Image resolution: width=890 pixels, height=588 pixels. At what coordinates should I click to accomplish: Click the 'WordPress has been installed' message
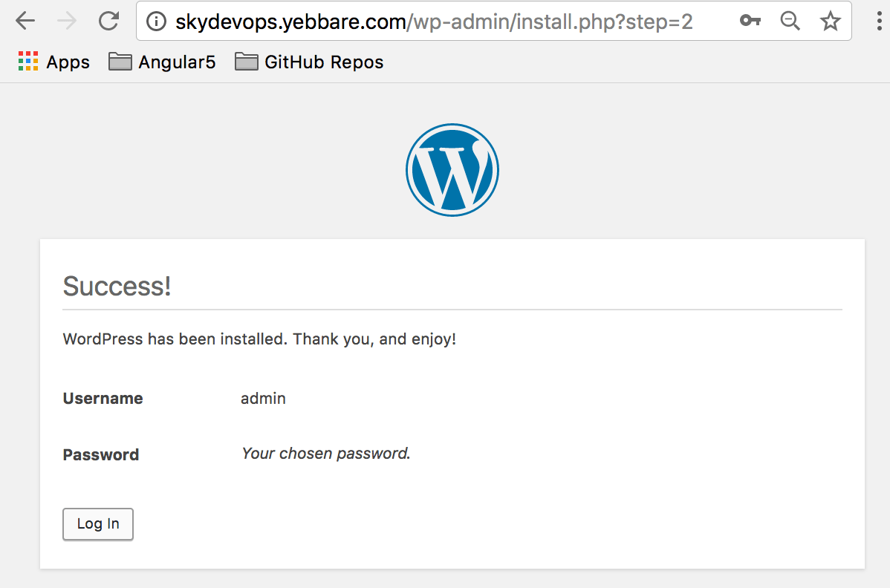[259, 339]
